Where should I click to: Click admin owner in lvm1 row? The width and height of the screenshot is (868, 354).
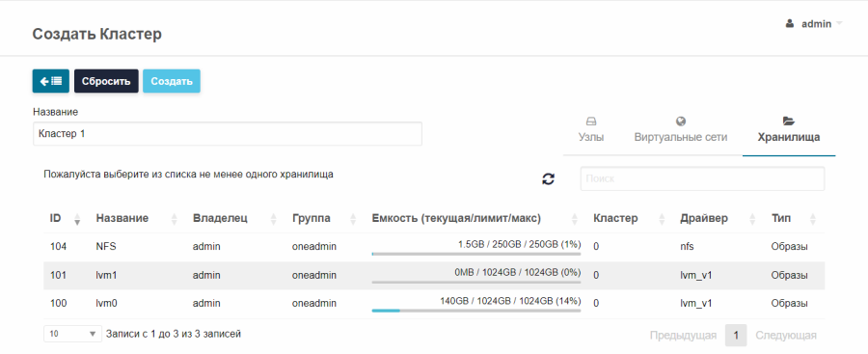206,275
